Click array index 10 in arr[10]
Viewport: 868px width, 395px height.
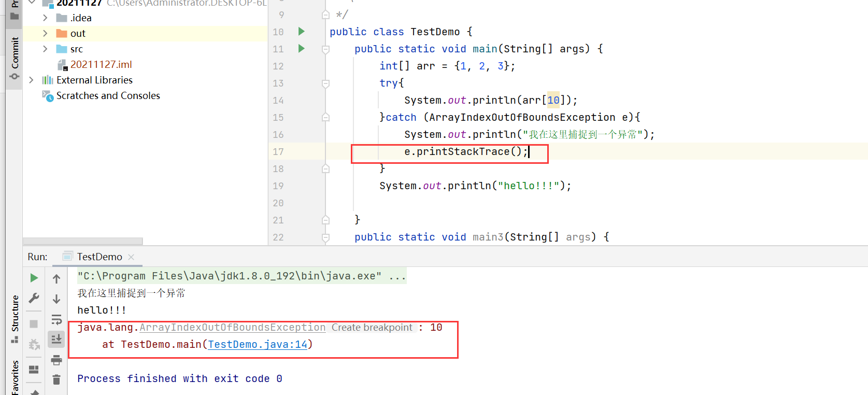553,100
